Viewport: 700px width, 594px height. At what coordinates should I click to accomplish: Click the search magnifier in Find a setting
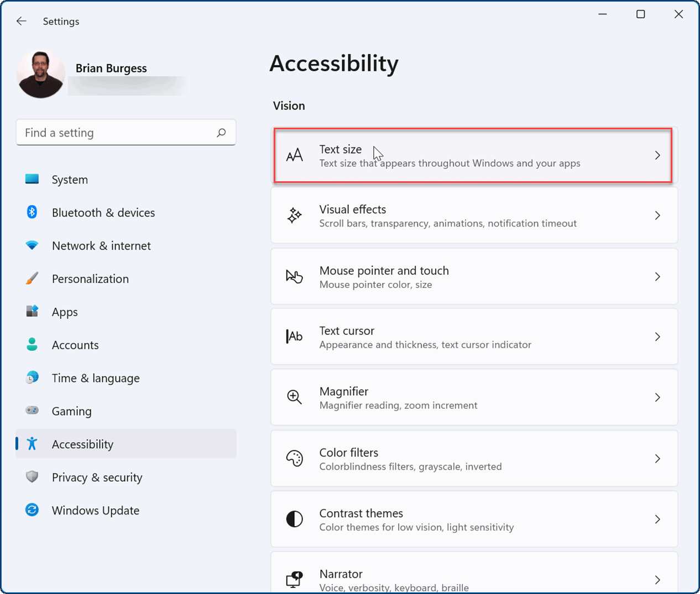point(221,133)
